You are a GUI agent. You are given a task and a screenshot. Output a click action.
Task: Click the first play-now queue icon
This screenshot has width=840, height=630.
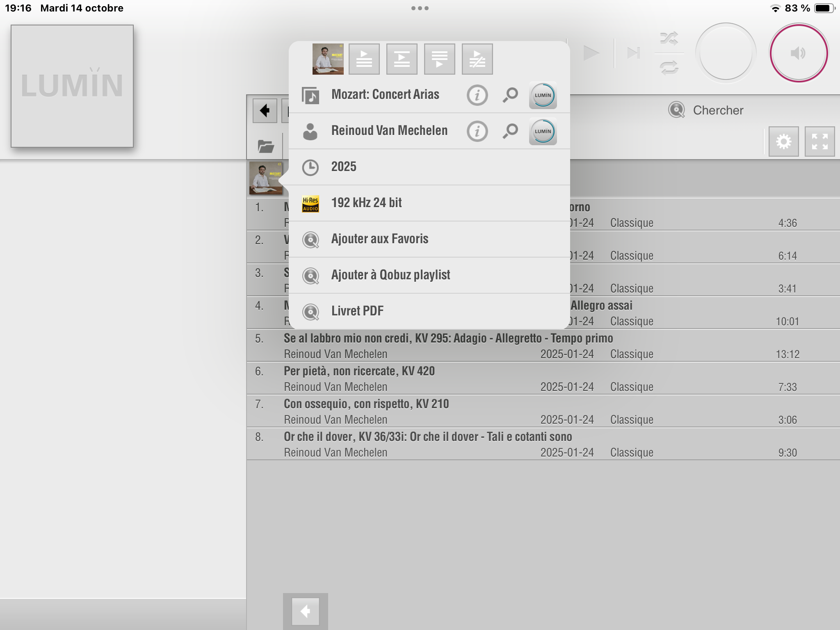pos(364,59)
